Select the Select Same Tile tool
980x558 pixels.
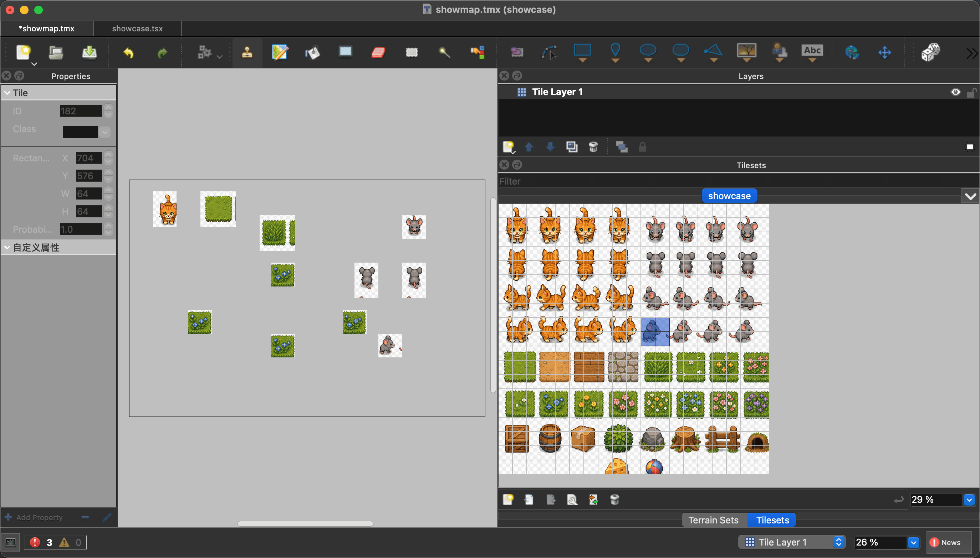(478, 52)
